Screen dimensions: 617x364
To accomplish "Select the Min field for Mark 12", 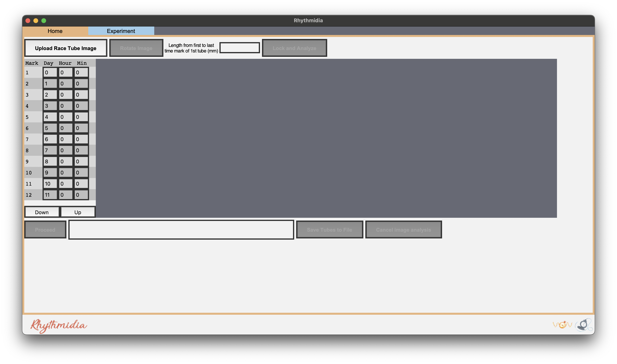I will [x=81, y=195].
